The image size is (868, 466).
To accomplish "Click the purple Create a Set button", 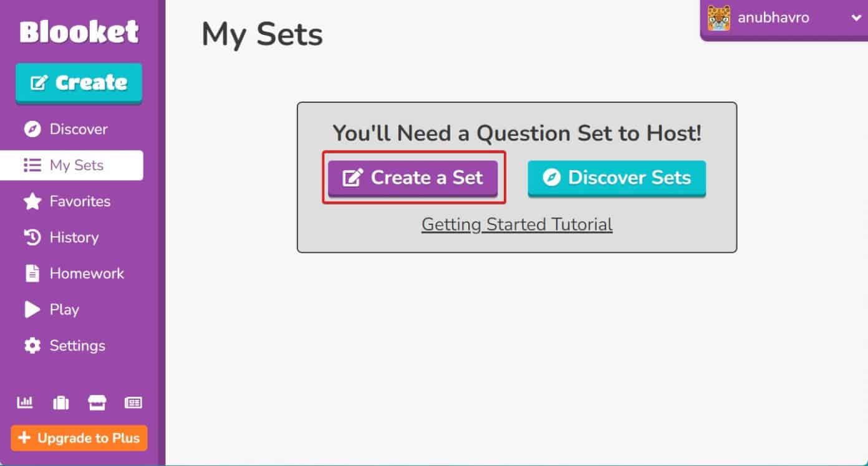I will pos(413,178).
